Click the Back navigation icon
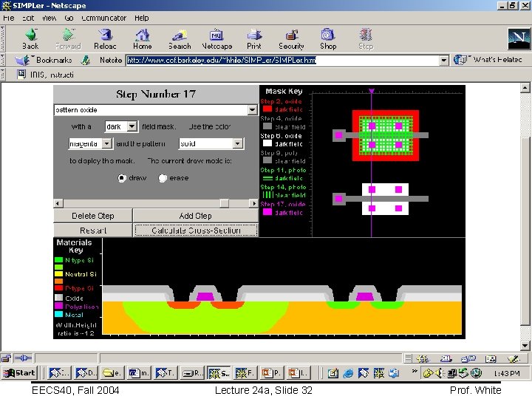Image resolution: width=532 pixels, height=399 pixels. [30, 35]
